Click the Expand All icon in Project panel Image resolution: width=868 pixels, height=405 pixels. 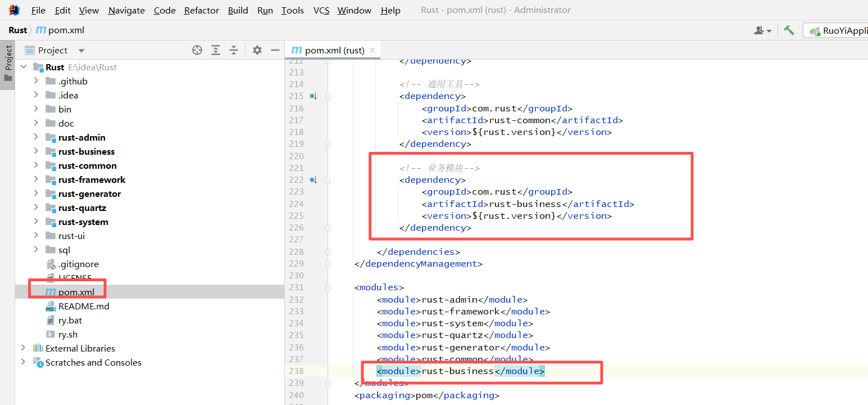[x=216, y=50]
